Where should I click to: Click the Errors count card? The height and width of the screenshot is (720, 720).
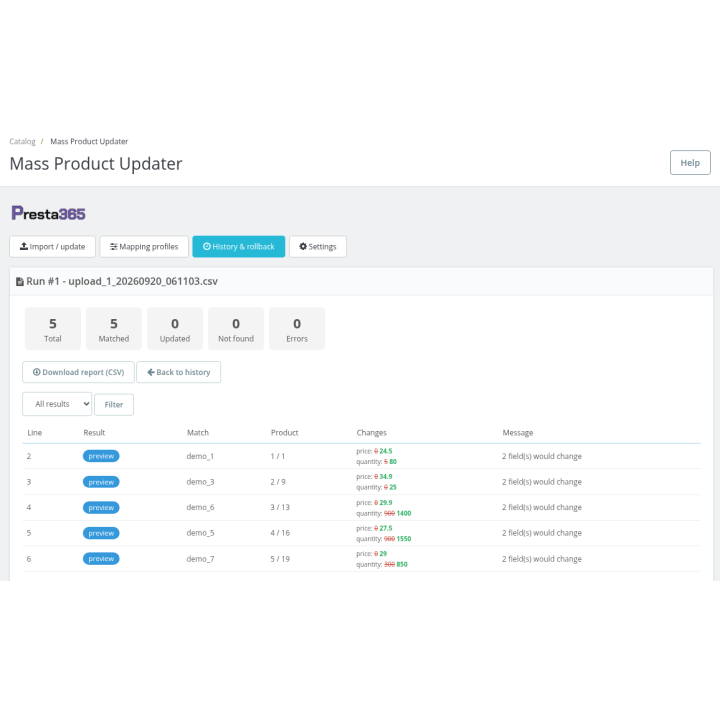tap(297, 329)
